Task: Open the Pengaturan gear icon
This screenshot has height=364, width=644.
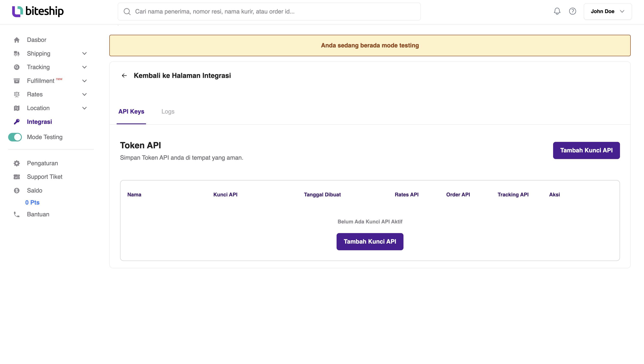Action: tap(17, 163)
